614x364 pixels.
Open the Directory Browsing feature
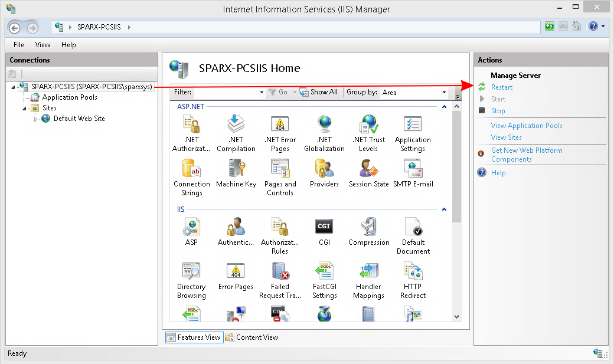pyautogui.click(x=191, y=272)
